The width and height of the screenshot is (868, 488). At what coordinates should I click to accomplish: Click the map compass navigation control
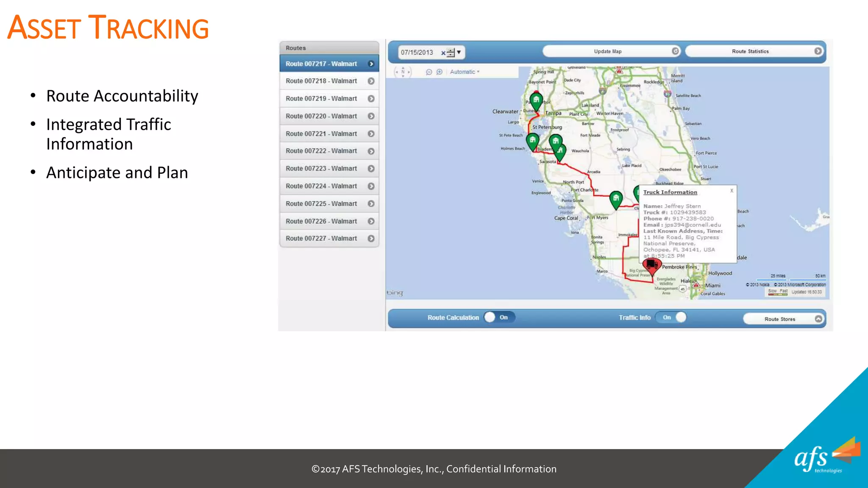point(403,72)
